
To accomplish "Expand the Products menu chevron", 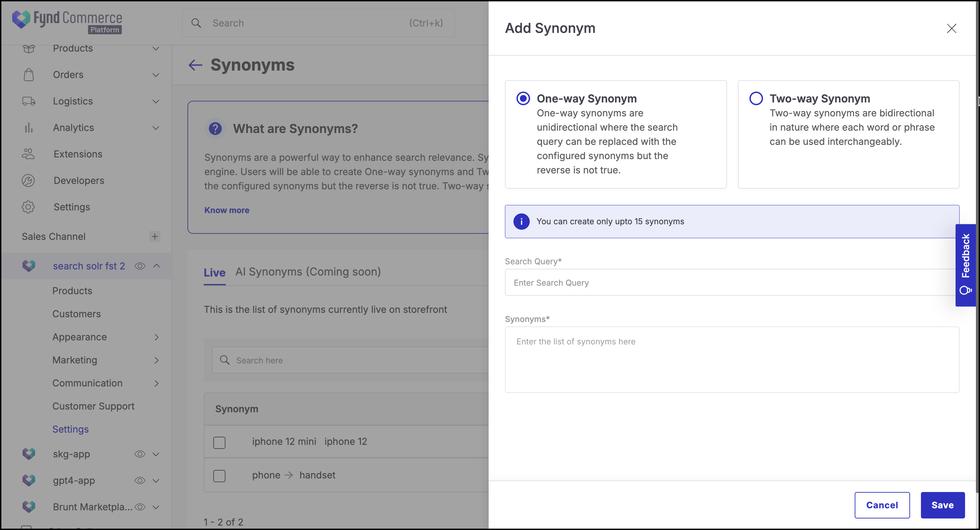I will pos(156,48).
